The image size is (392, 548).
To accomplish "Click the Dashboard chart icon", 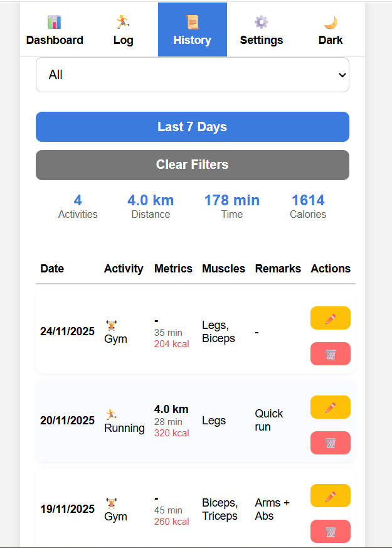I will tap(55, 22).
